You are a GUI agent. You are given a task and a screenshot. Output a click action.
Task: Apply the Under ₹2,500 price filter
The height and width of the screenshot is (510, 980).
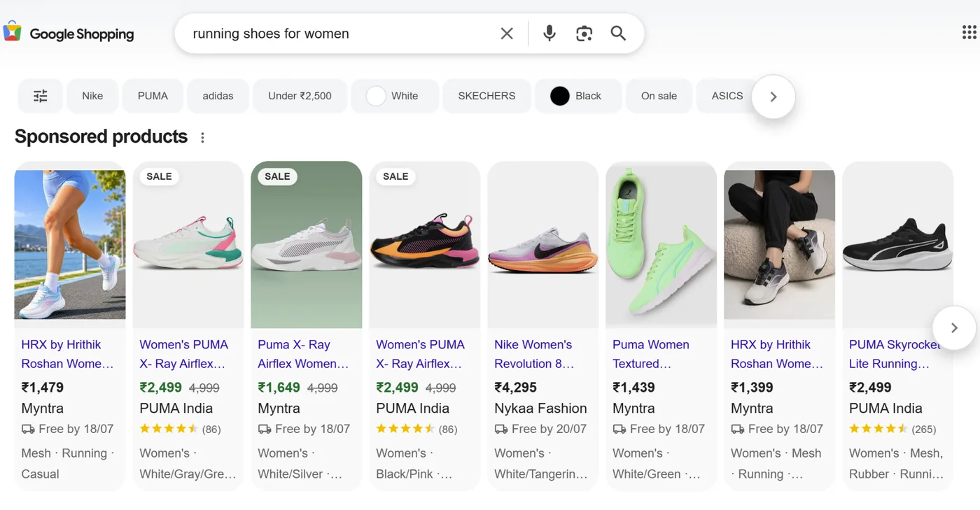300,96
